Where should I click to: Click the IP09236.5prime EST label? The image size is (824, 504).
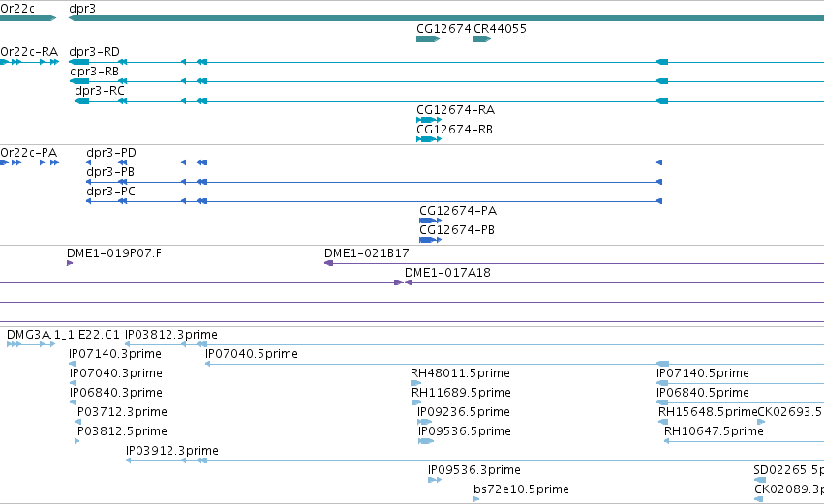464,413
